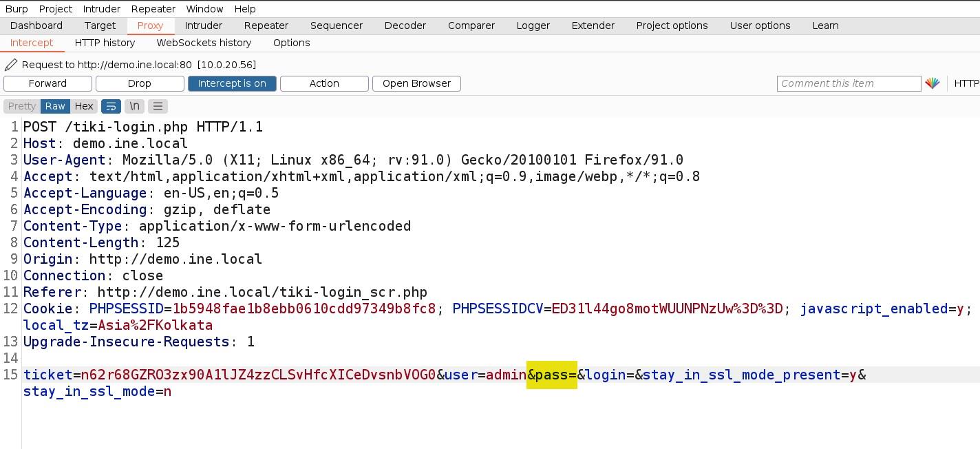980x449 pixels.
Task: Select the Pretty view mode
Action: pos(22,106)
